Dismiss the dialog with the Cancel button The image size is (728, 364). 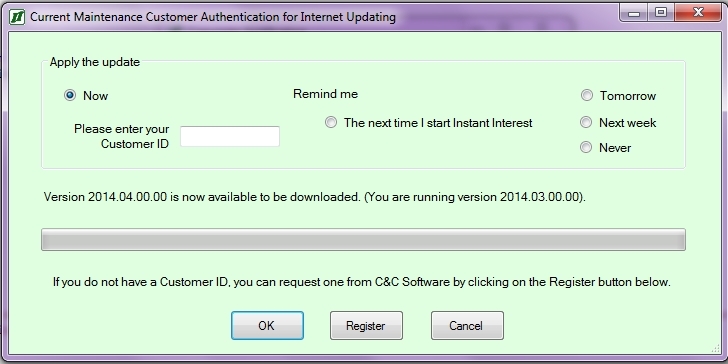pyautogui.click(x=467, y=325)
